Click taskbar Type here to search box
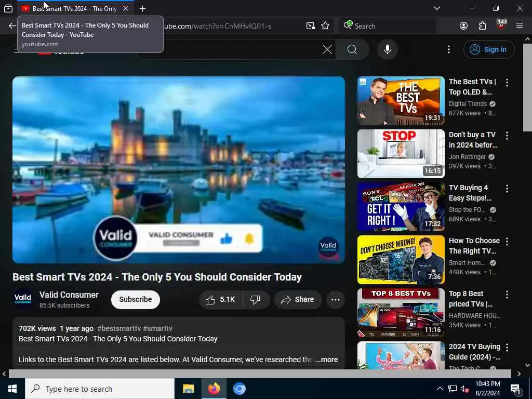 pos(100,389)
